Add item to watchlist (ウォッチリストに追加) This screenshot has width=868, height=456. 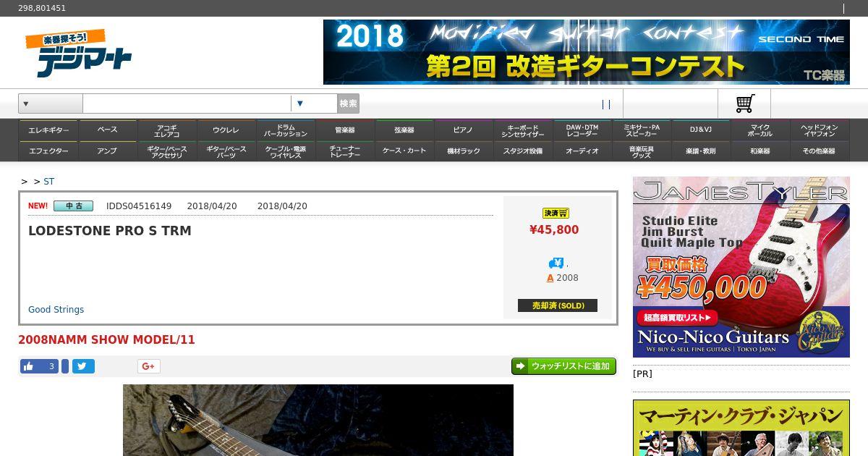click(563, 366)
